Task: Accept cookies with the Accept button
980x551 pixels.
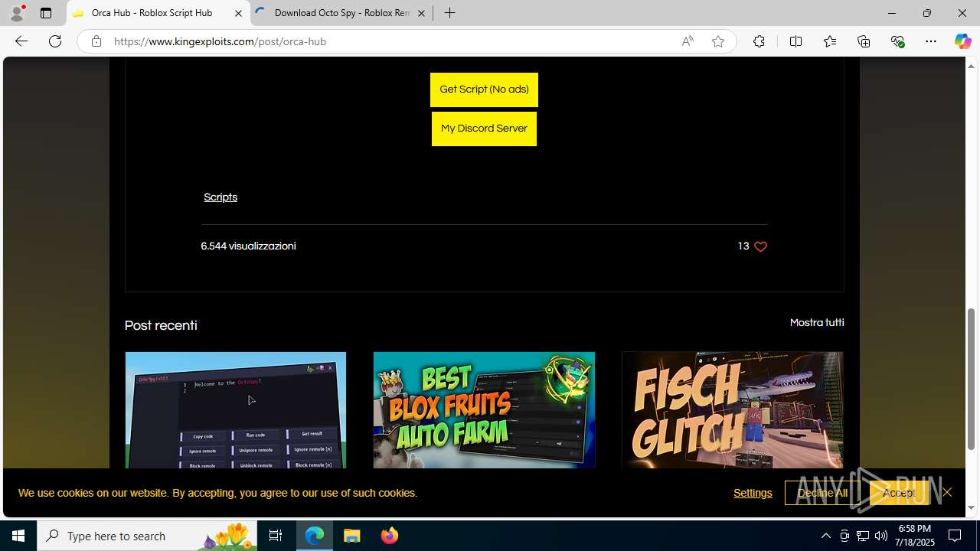Action: (x=899, y=493)
